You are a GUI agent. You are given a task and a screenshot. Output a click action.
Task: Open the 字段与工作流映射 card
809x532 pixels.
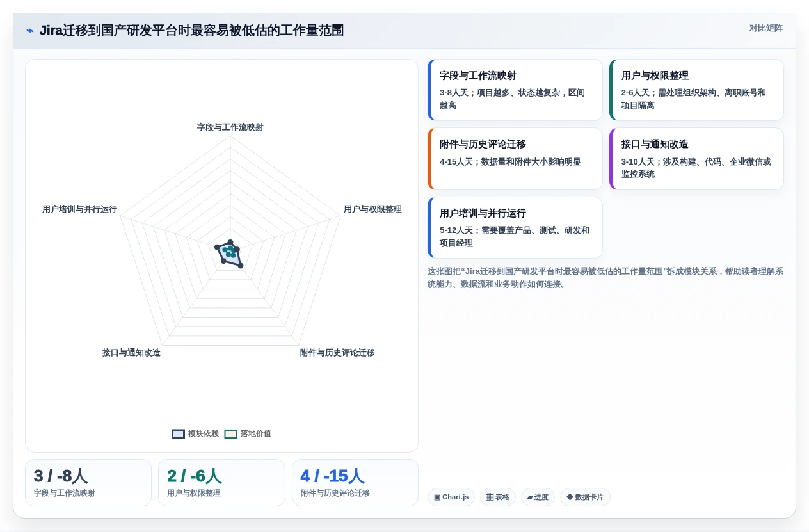(515, 90)
